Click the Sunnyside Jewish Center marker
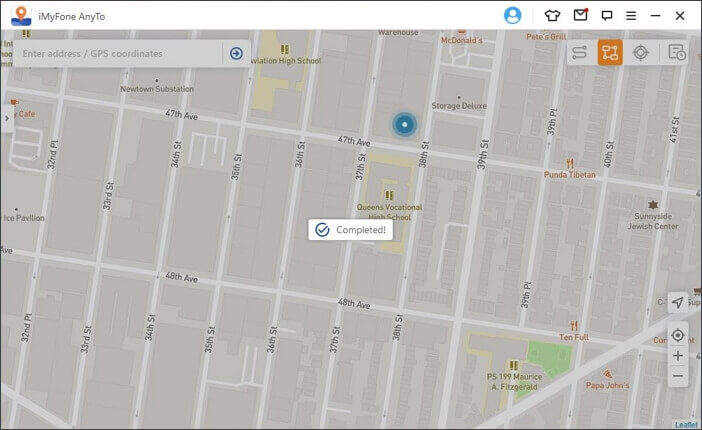 653,205
